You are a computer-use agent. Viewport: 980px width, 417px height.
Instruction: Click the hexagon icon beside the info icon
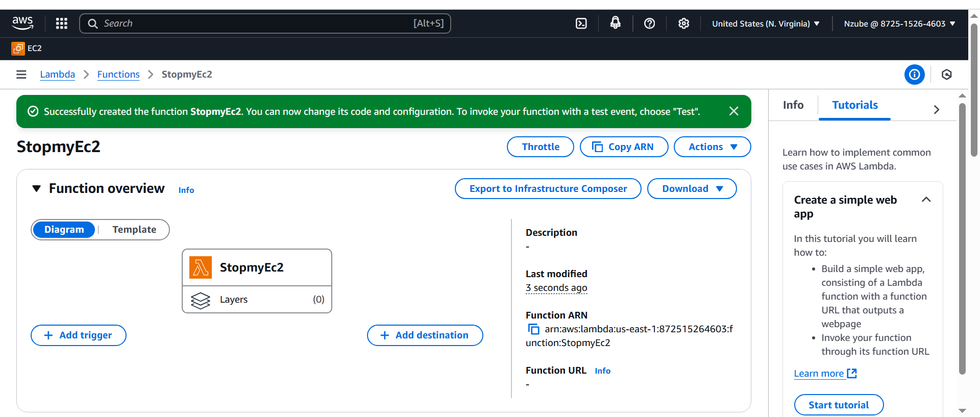(x=946, y=75)
